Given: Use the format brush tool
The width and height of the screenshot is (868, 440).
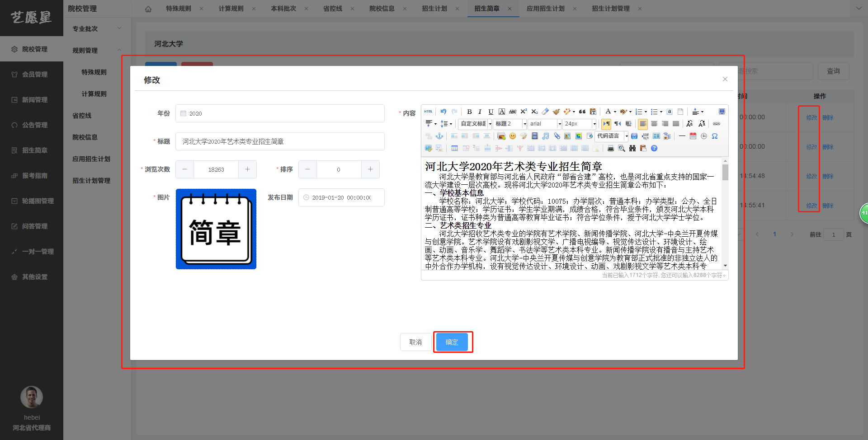Looking at the screenshot, I should point(556,112).
